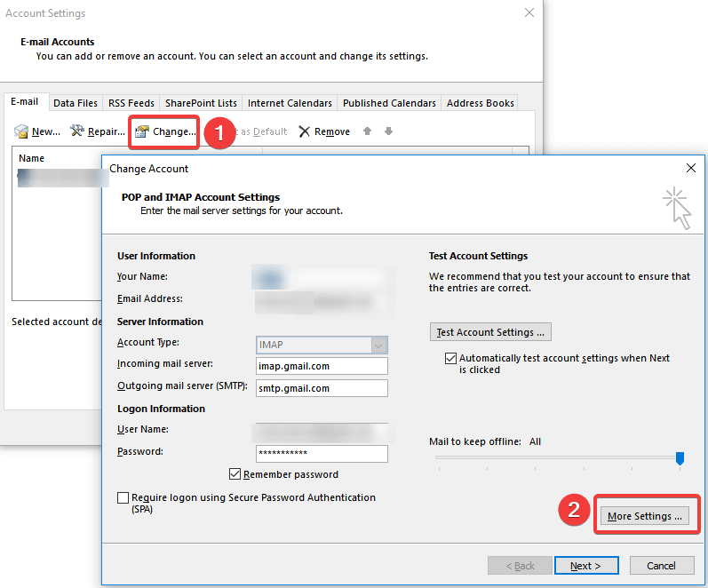Close the Account Settings window
The width and height of the screenshot is (708, 588).
(x=529, y=12)
